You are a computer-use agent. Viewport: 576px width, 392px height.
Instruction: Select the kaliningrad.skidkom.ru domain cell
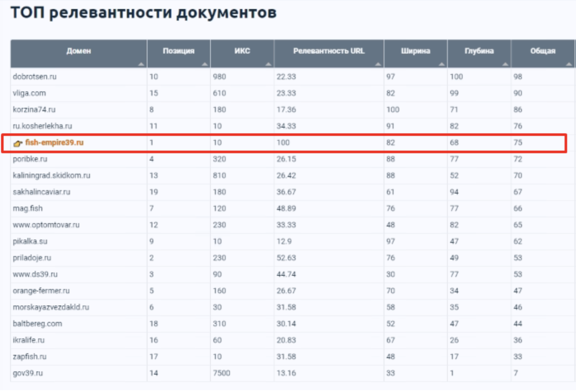click(79, 176)
